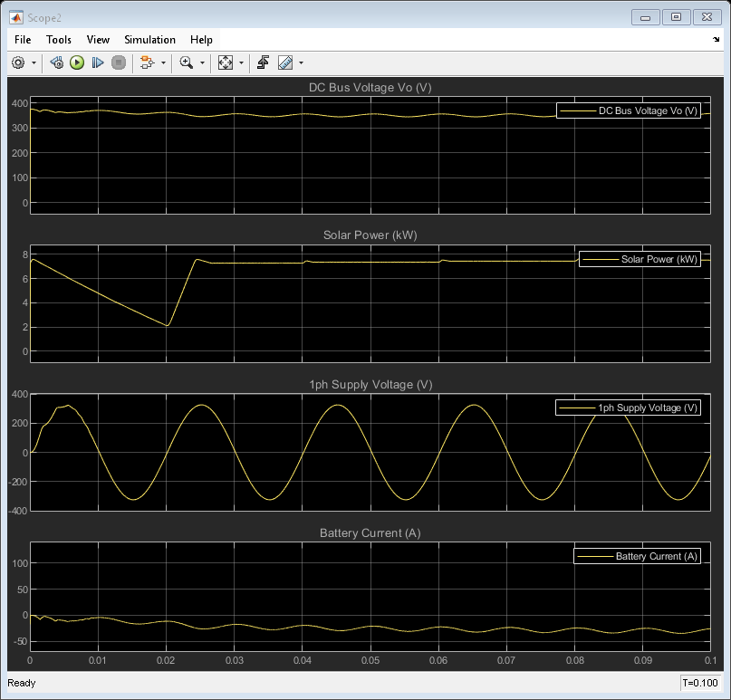Click the Solar Power (kW) legend

tap(640, 259)
